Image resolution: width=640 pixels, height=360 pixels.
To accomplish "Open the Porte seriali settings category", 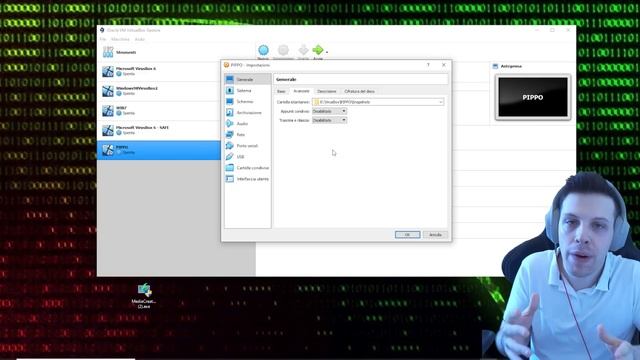I will [x=247, y=146].
